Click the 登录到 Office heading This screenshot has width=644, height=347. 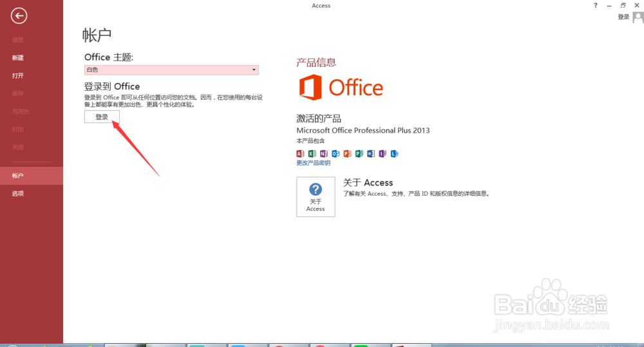(x=112, y=87)
